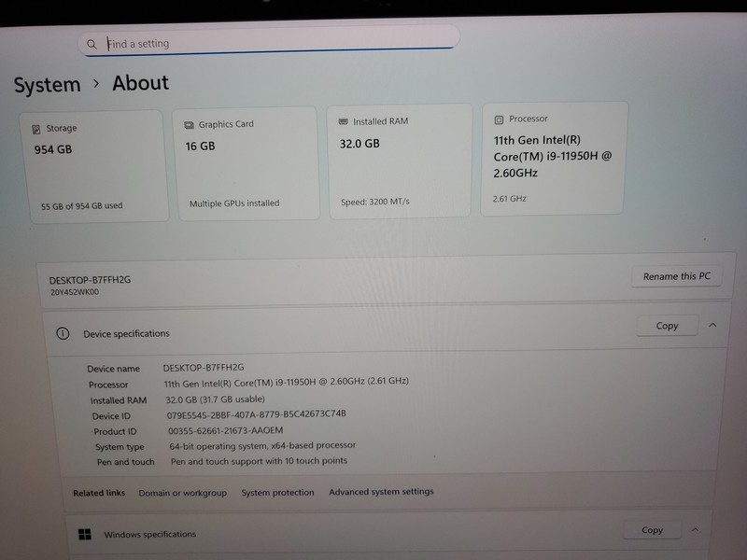Select Pen and touch support with 10 touch points
747x560 pixels.
click(260, 461)
